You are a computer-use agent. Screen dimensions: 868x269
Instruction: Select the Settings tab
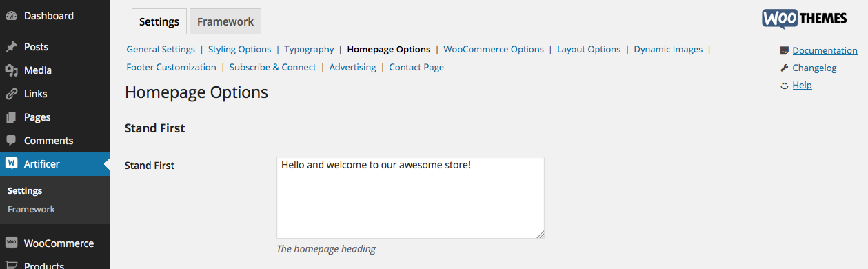(159, 21)
